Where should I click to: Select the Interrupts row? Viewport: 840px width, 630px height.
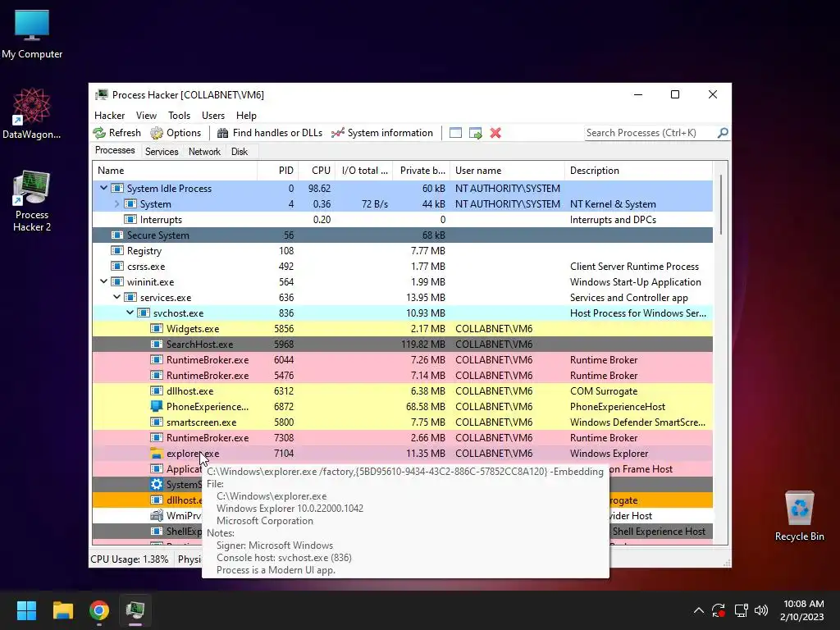[402, 219]
